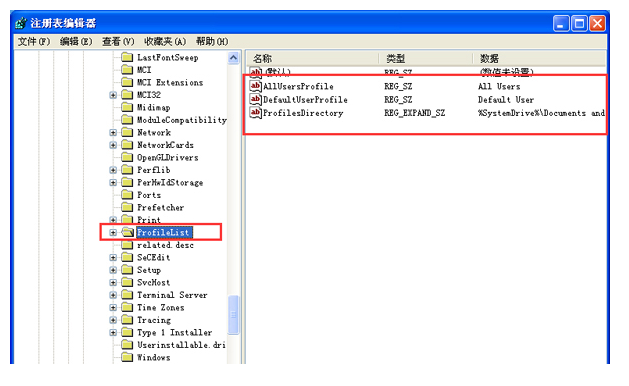Open the 查看(V) menu
629x386 pixels.
pos(118,41)
